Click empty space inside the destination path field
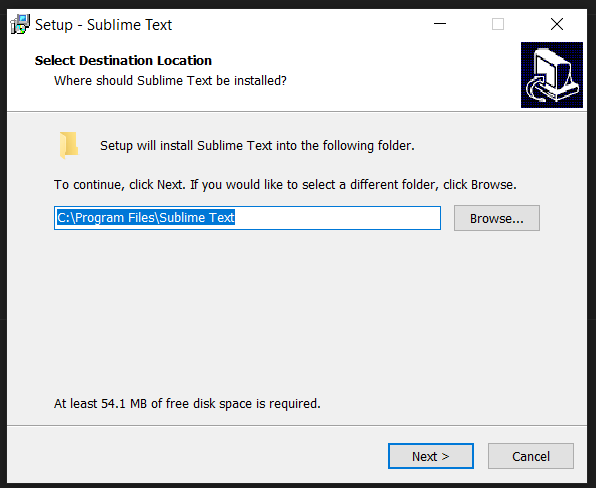Image resolution: width=596 pixels, height=488 pixels. (x=338, y=218)
